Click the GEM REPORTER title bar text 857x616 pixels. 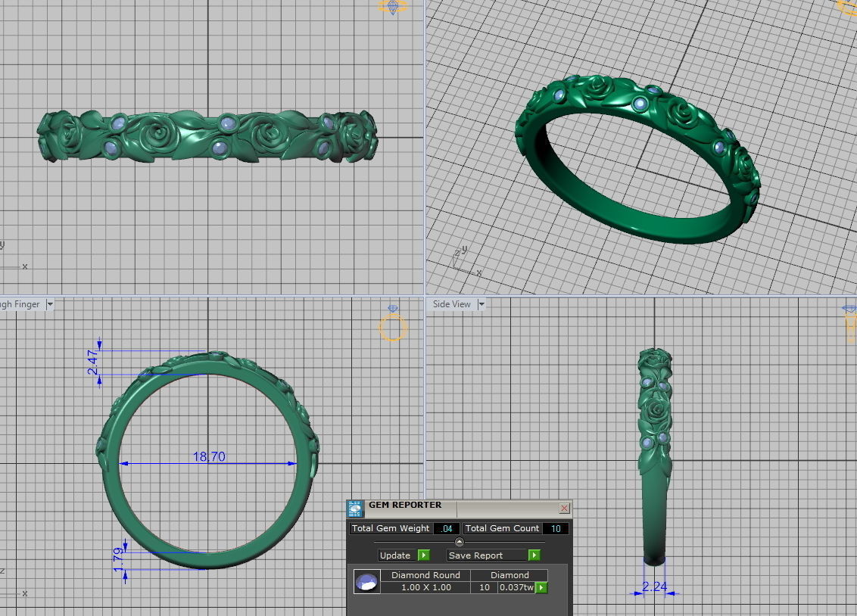pyautogui.click(x=405, y=505)
